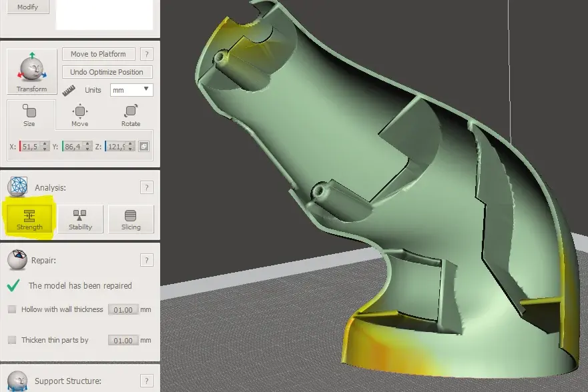This screenshot has height=392, width=588.
Task: Switch to the Size tab
Action: coord(29,115)
